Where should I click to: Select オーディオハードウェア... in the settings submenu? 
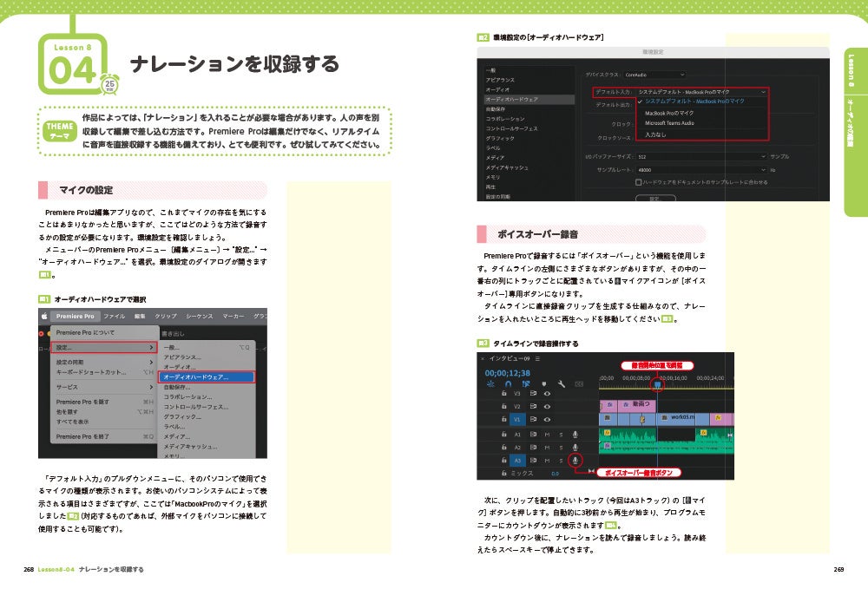[x=207, y=377]
